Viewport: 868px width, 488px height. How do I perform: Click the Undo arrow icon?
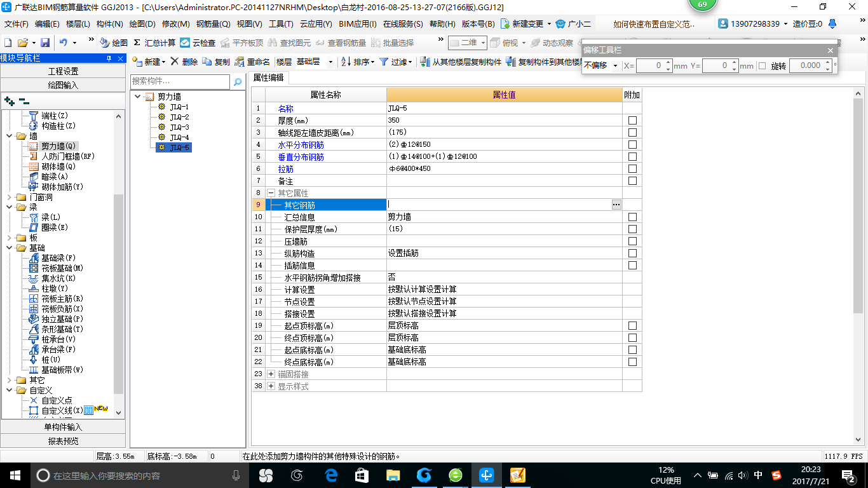click(64, 43)
